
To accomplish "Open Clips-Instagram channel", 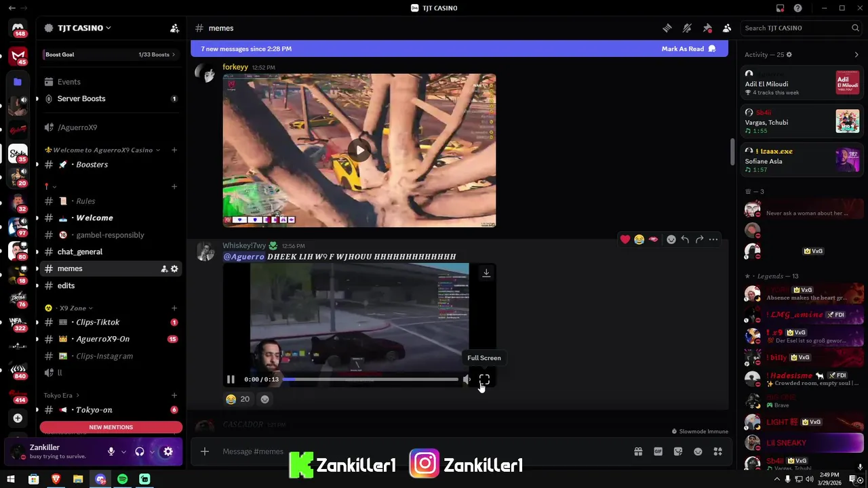I will (x=110, y=356).
